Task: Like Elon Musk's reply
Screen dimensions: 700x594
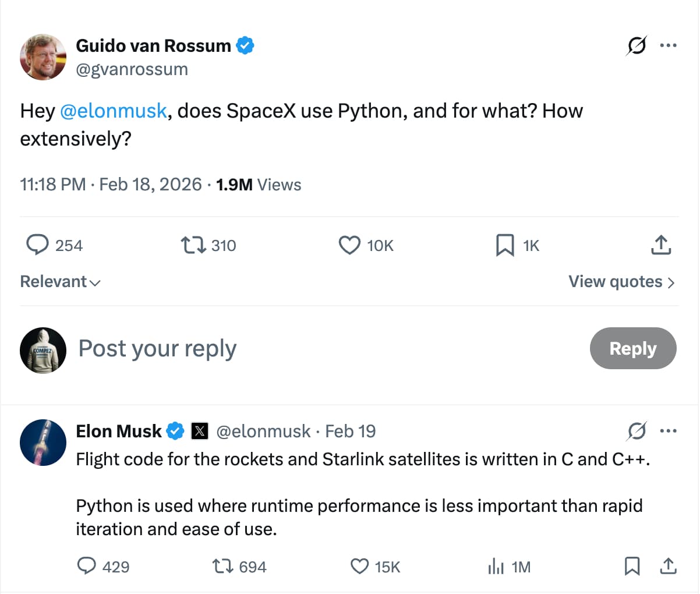Action: [x=360, y=566]
